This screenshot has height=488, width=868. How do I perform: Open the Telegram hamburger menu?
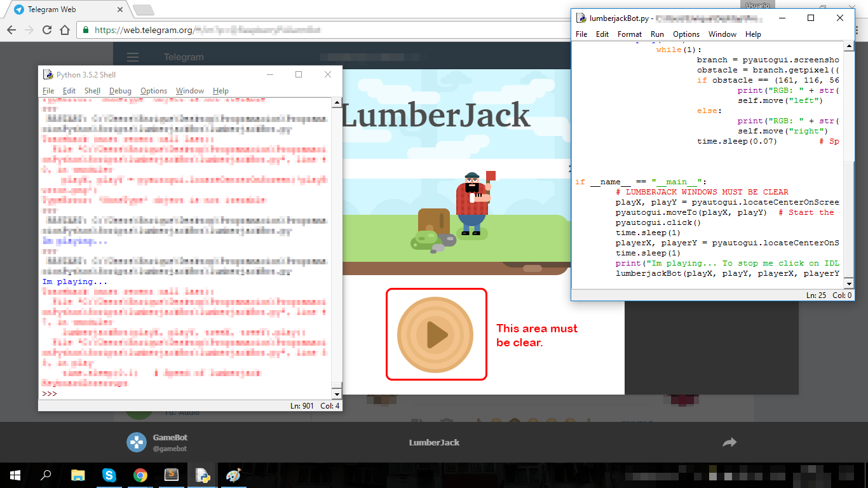pos(133,57)
